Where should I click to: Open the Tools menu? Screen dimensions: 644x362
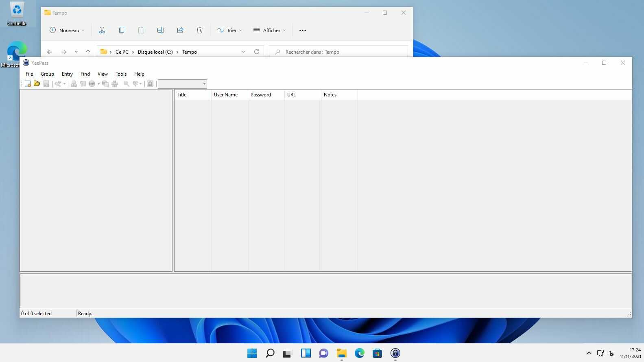pos(121,74)
